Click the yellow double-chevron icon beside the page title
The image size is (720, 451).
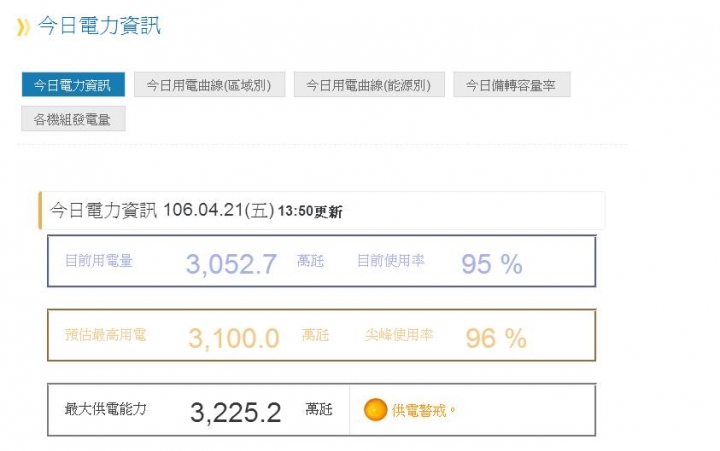23,27
